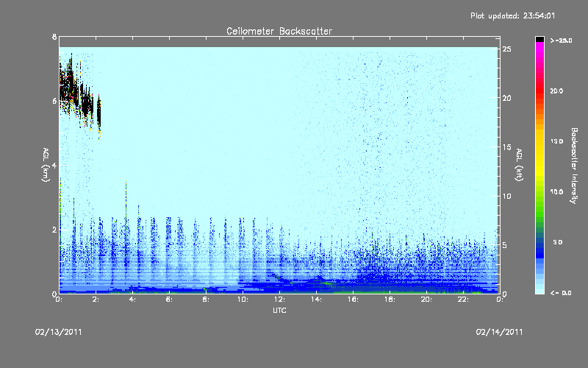Click the ">-25.0" colorbar maximum label
The width and height of the screenshot is (588, 368).
click(x=562, y=40)
